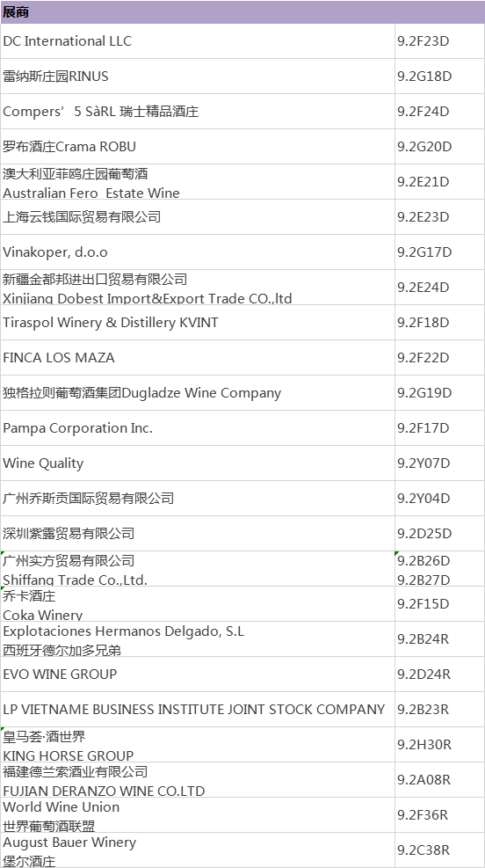Select the 展商 header cell

pos(242,12)
